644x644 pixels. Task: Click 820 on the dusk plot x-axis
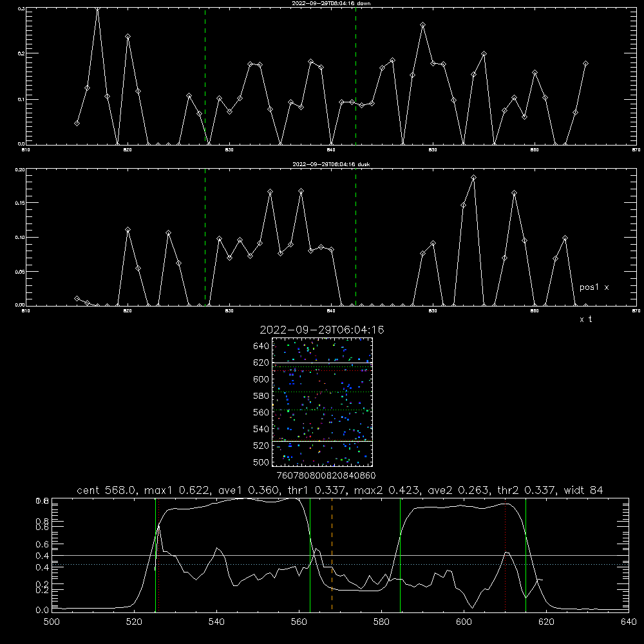click(128, 311)
